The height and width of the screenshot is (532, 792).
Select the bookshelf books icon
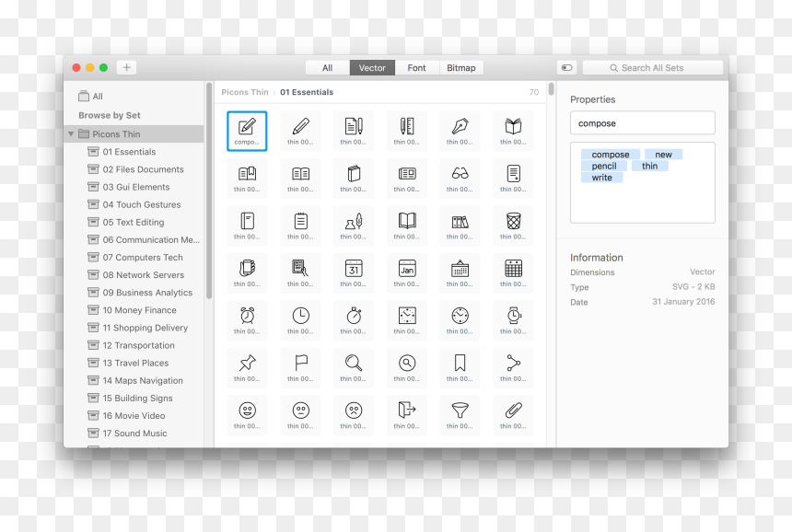coord(460,226)
